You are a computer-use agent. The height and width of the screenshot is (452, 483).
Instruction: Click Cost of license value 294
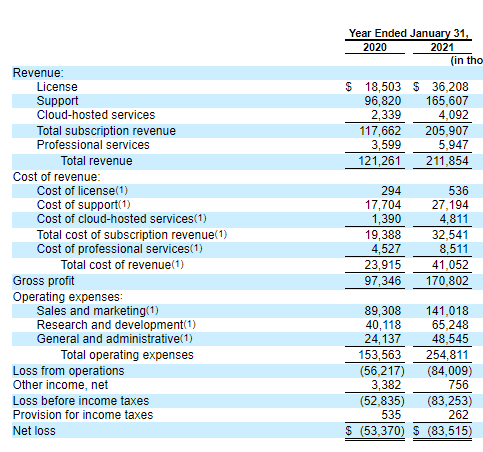click(391, 191)
